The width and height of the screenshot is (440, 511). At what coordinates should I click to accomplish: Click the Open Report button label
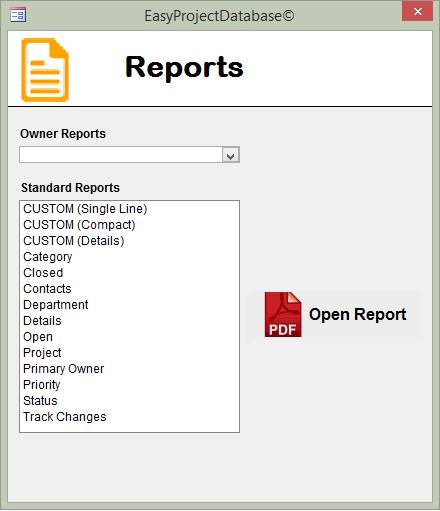358,314
